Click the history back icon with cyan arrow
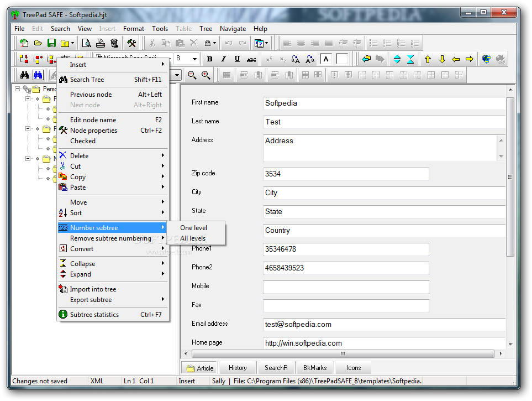 tap(366, 59)
